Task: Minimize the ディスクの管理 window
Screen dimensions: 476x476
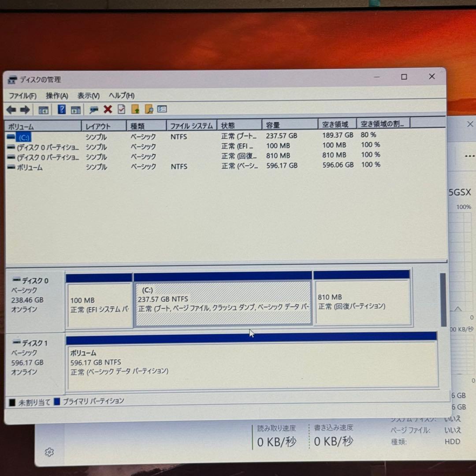Action: [x=377, y=77]
